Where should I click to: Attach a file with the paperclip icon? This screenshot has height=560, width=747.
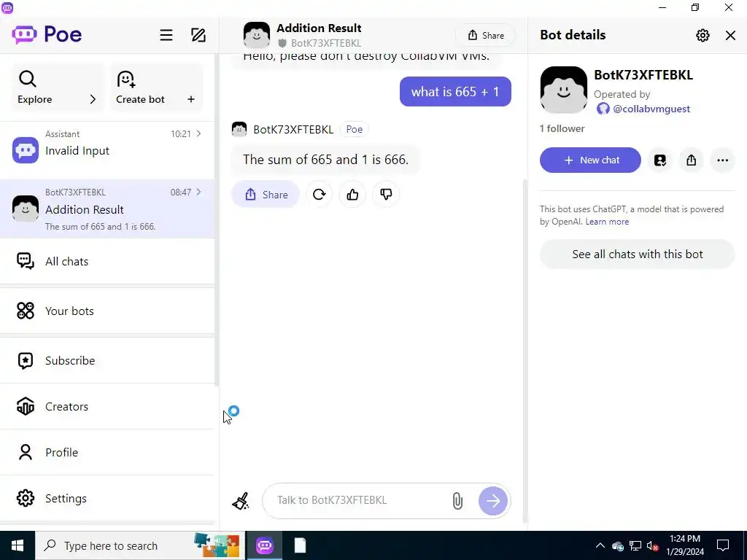(x=457, y=501)
